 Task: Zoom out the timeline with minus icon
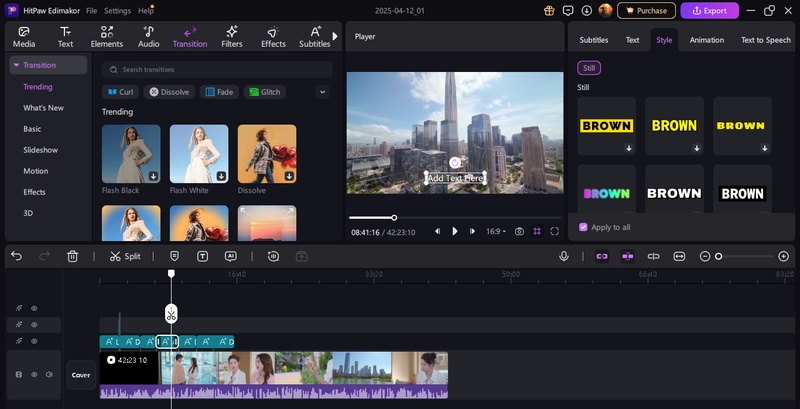705,257
